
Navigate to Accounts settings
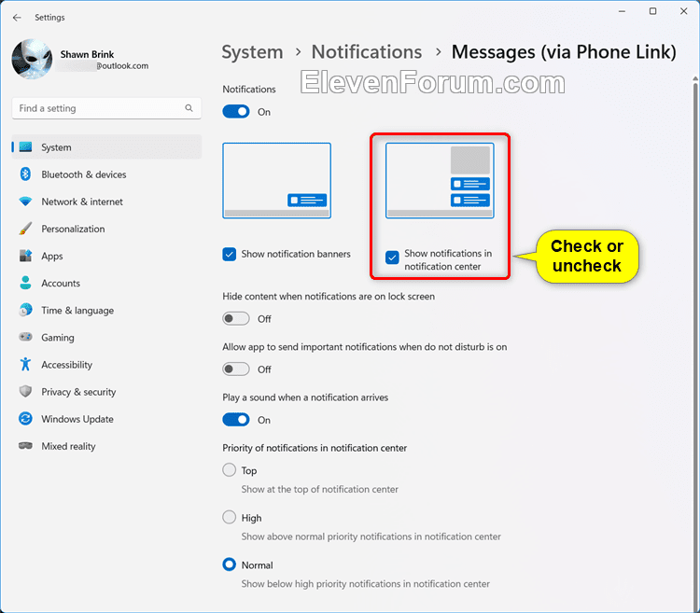[x=106, y=284]
